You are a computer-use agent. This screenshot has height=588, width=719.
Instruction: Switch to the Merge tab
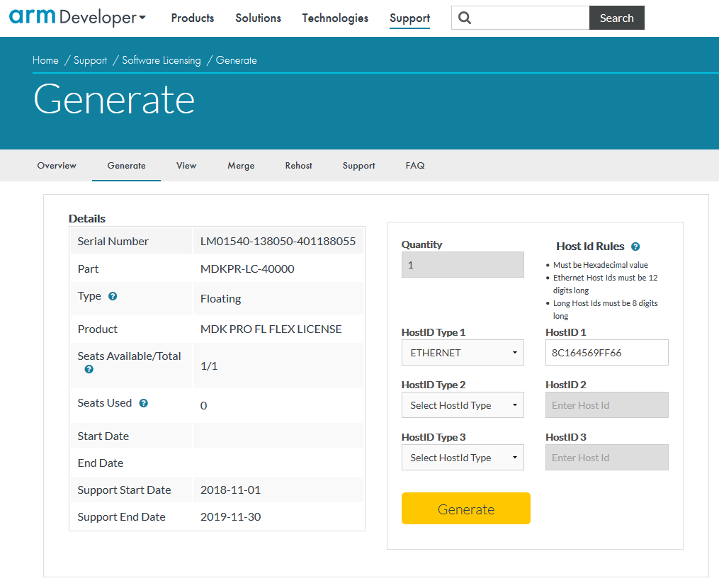[x=241, y=166]
